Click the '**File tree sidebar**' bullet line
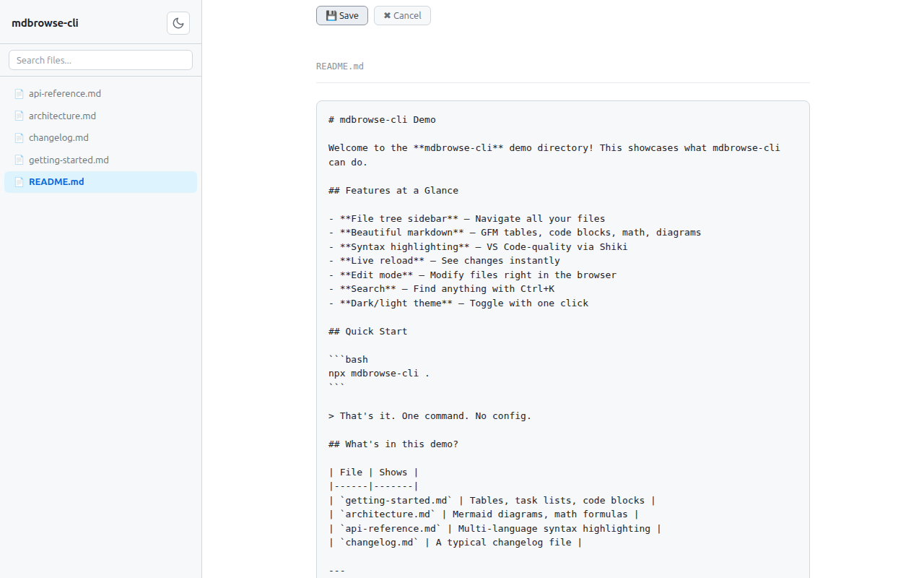 tap(467, 219)
